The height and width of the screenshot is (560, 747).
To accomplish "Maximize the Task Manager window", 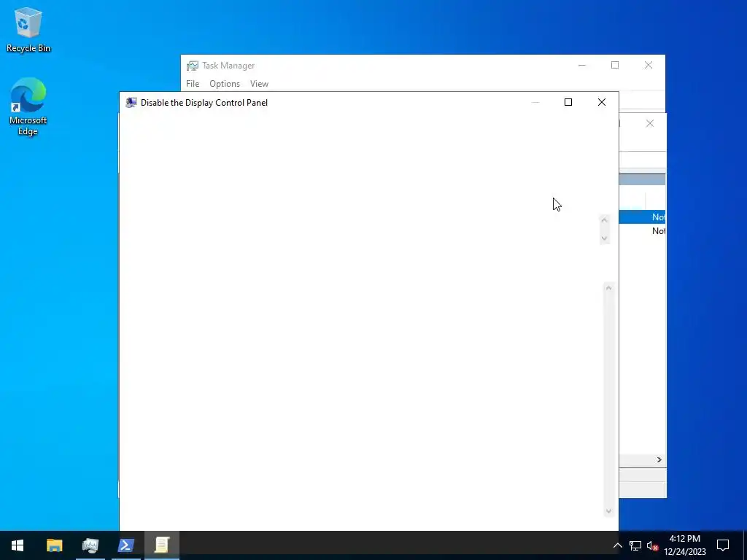I will click(615, 65).
